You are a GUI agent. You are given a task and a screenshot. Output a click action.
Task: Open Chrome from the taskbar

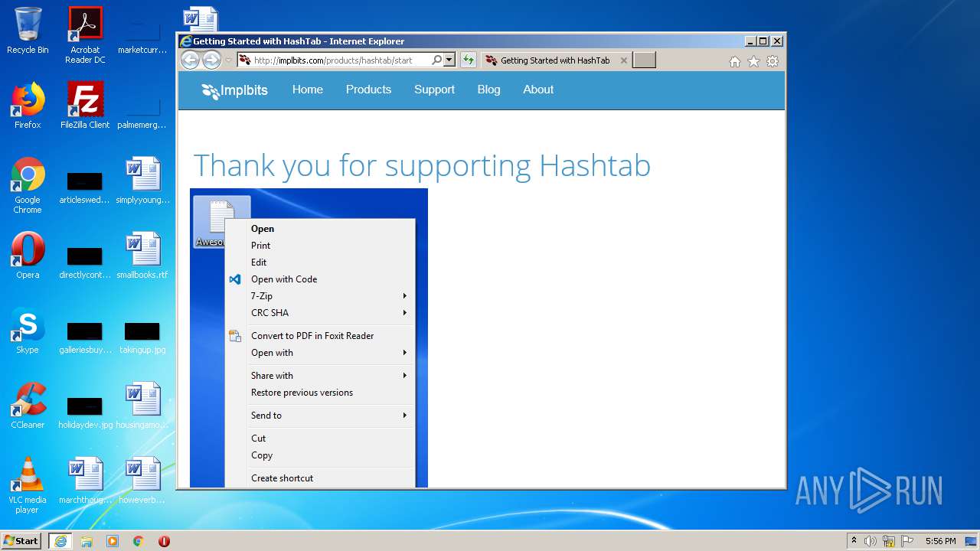(x=138, y=541)
